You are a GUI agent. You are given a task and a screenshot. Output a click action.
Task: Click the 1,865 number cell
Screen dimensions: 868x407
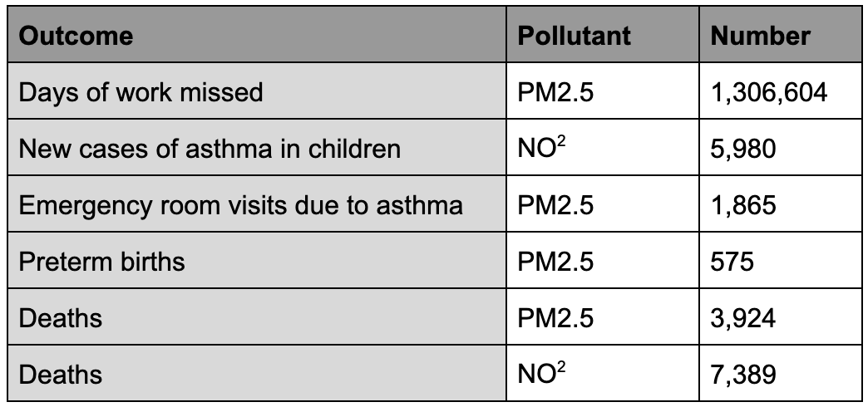pyautogui.click(x=743, y=205)
